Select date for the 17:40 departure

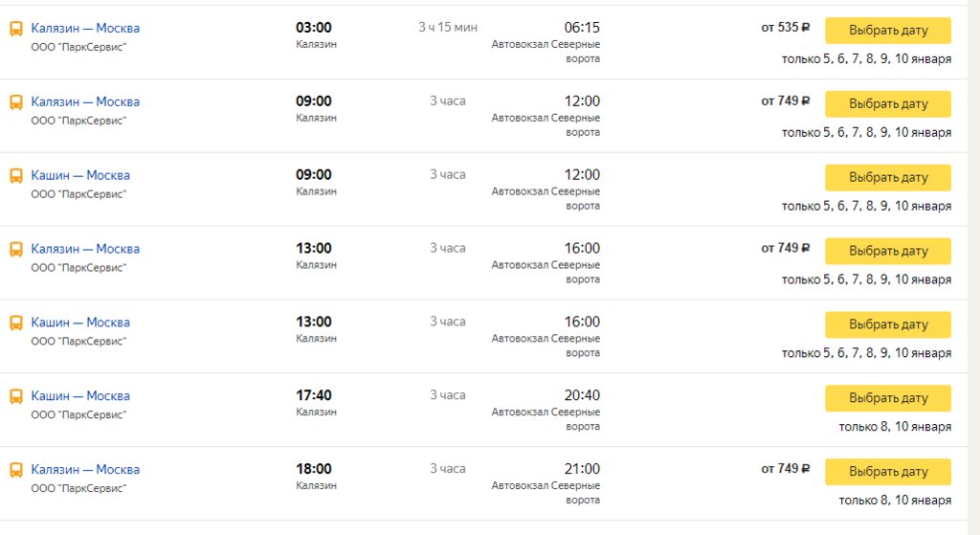pyautogui.click(x=888, y=398)
